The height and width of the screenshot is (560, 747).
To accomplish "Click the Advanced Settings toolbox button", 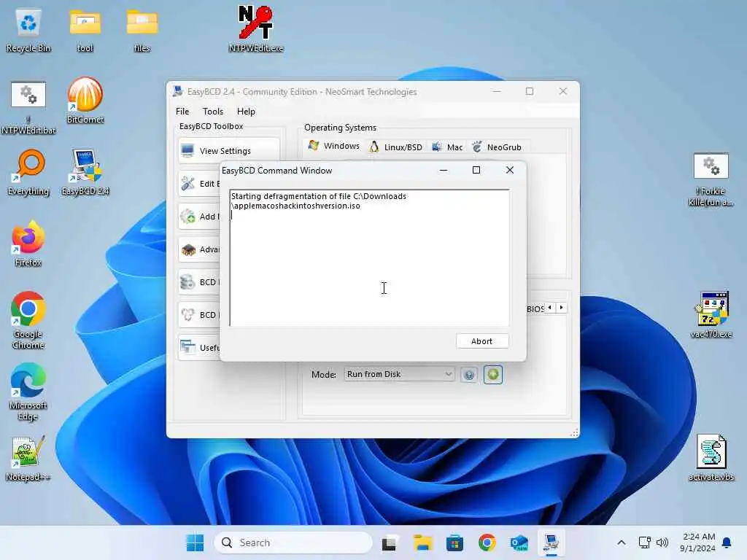I will [199, 249].
